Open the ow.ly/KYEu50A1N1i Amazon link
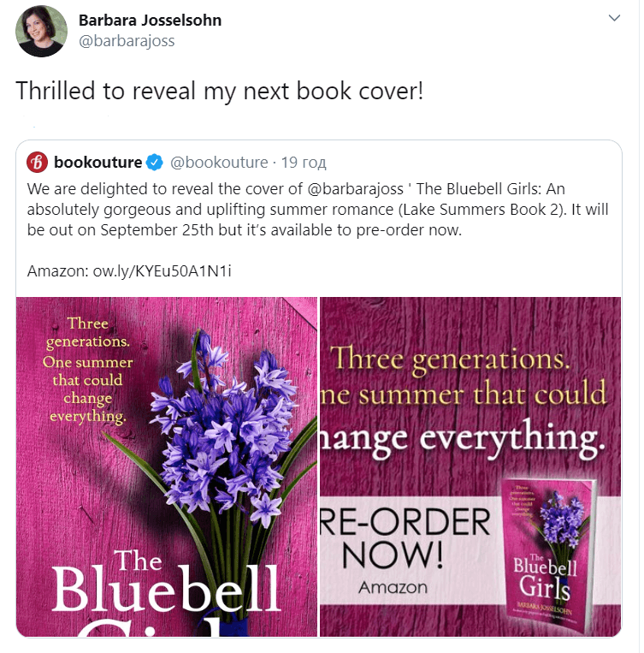 pyautogui.click(x=162, y=271)
